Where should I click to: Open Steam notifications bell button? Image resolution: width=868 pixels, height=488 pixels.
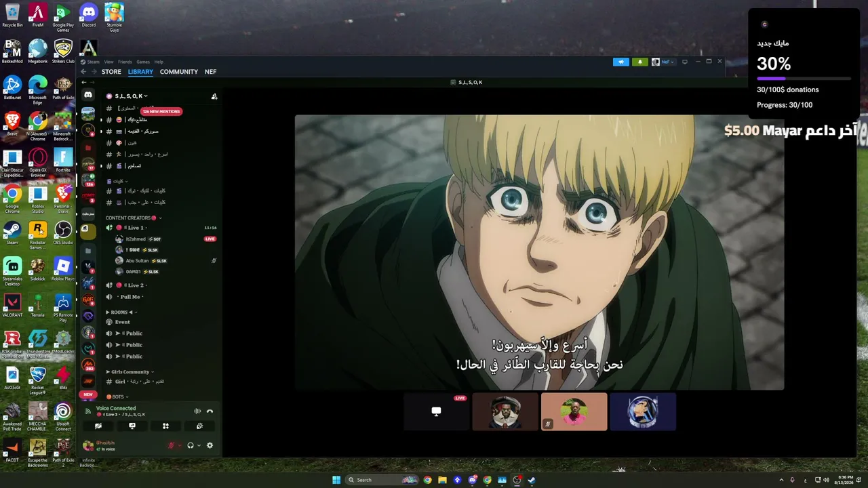pyautogui.click(x=639, y=62)
